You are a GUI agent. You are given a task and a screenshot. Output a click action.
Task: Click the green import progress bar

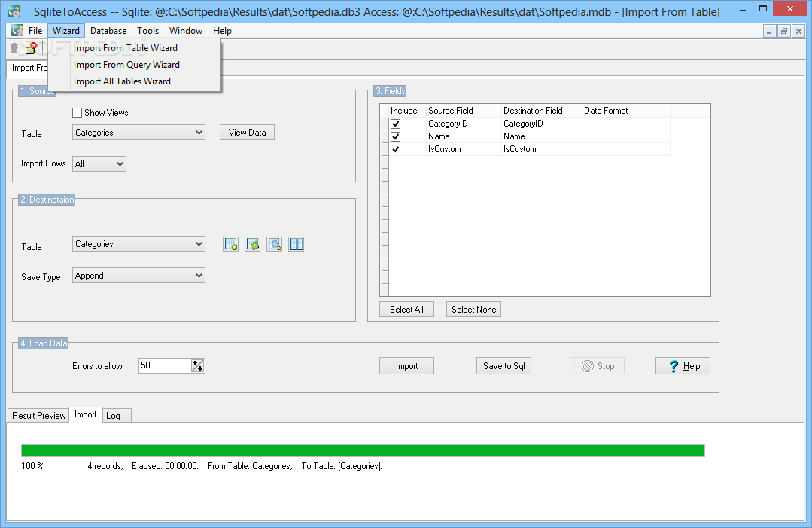(x=363, y=450)
